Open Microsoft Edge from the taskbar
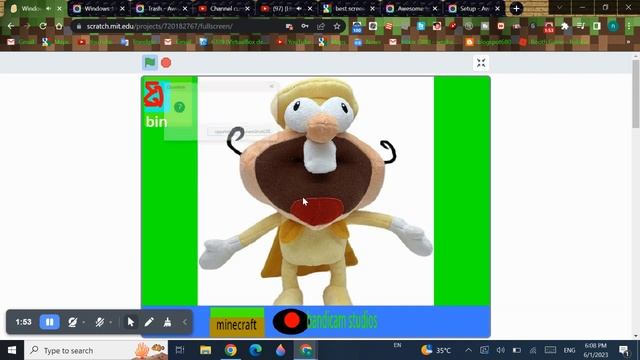 (256, 350)
